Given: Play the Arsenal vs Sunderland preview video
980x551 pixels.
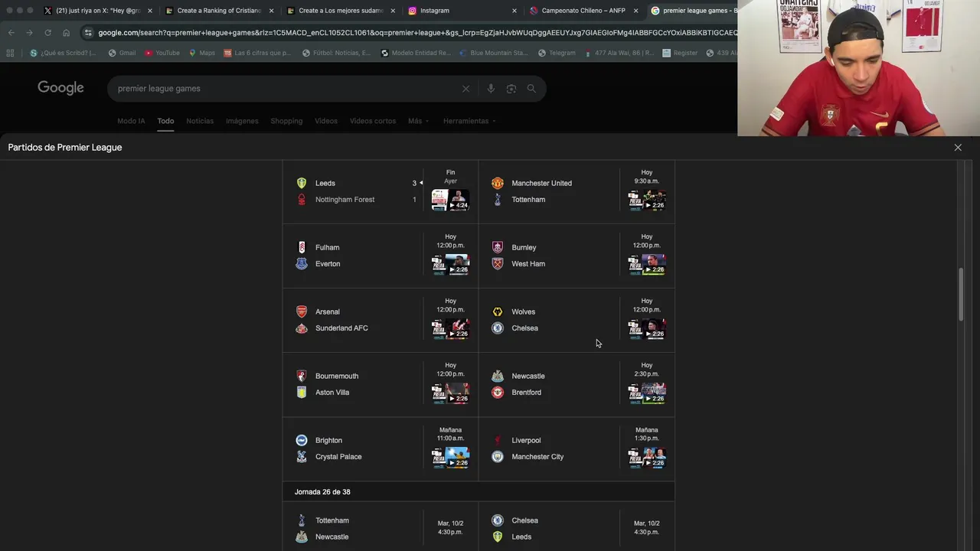Looking at the screenshot, I should (450, 328).
